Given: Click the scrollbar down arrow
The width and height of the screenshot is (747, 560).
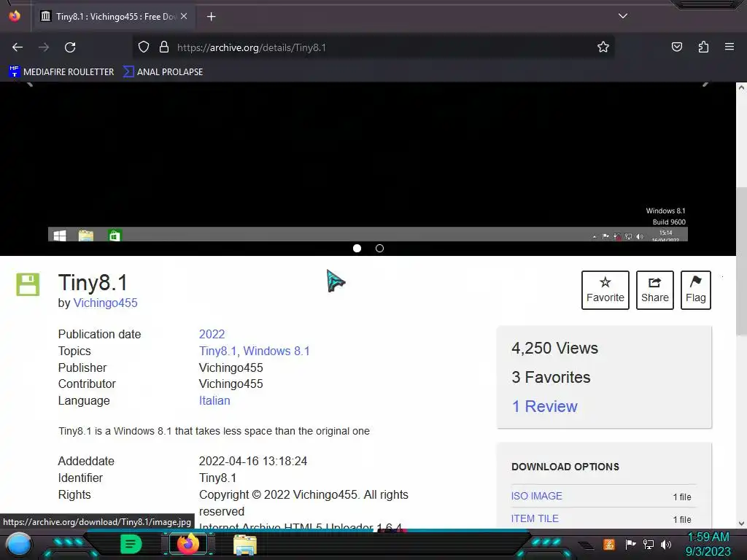Looking at the screenshot, I should [x=741, y=523].
